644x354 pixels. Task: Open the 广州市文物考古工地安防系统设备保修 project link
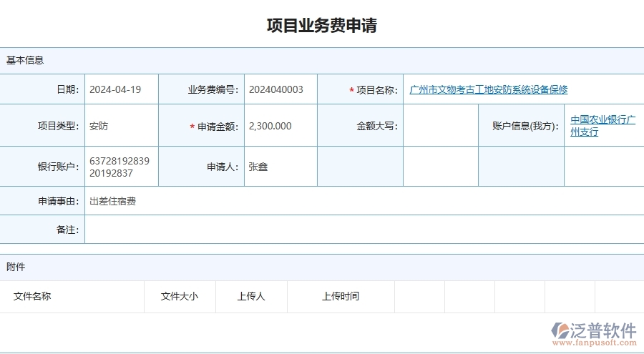pos(489,90)
